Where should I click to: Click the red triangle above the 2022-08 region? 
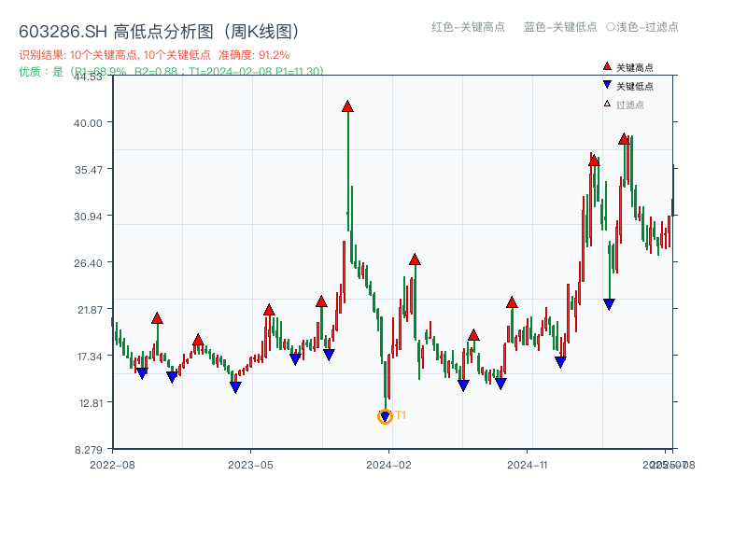[157, 317]
